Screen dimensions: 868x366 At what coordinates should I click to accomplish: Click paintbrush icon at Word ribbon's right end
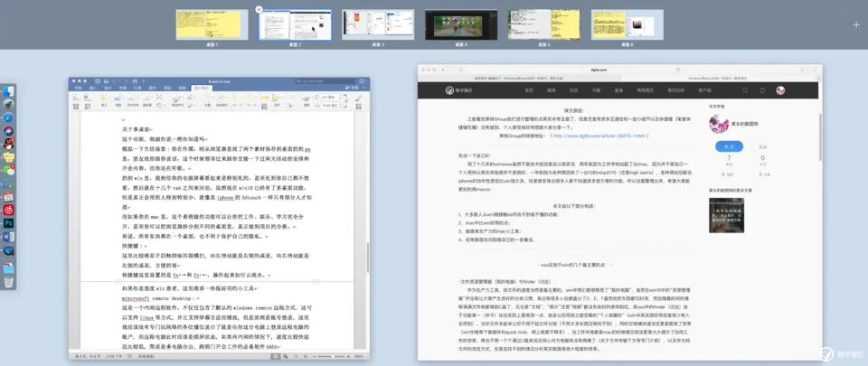coord(359,99)
